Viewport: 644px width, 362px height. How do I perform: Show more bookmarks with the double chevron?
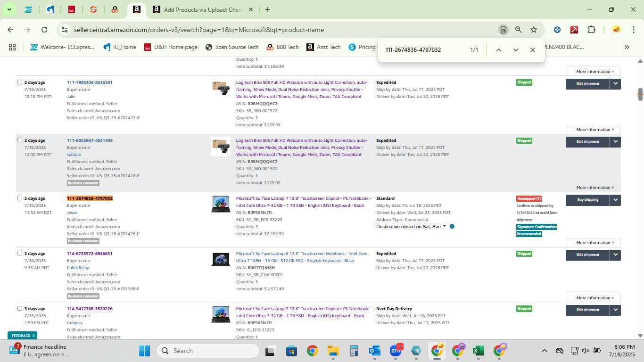(627, 47)
